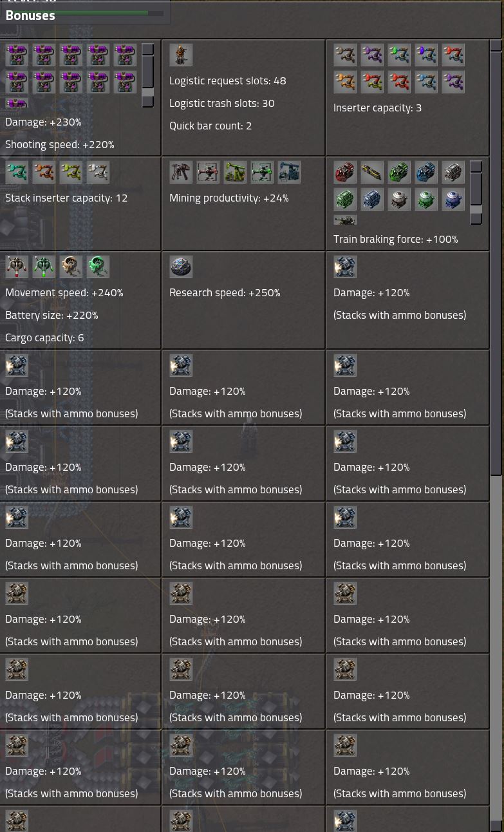Click the red locomotive icon
Screen dimensions: 504x832
pos(345,173)
